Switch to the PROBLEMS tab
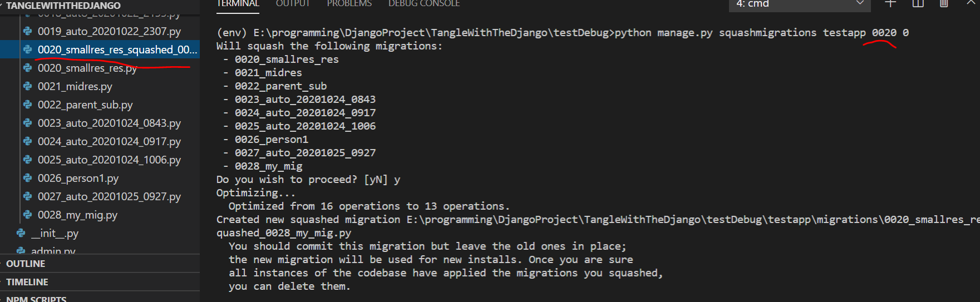980x302 pixels. coord(349,3)
